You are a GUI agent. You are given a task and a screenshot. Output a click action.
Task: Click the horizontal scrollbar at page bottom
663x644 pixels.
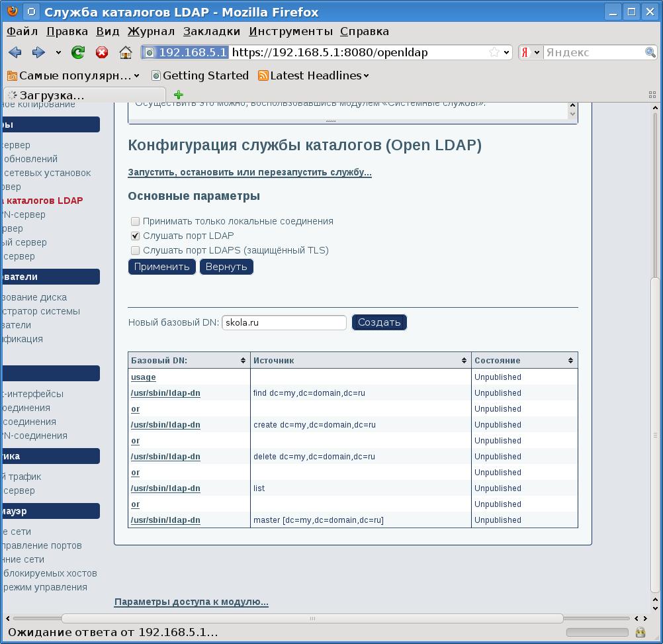(x=312, y=618)
